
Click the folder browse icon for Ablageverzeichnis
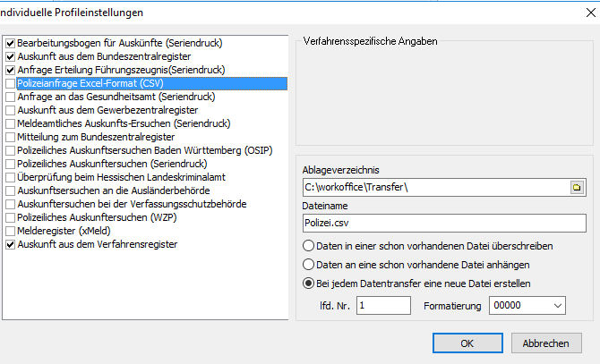click(577, 188)
